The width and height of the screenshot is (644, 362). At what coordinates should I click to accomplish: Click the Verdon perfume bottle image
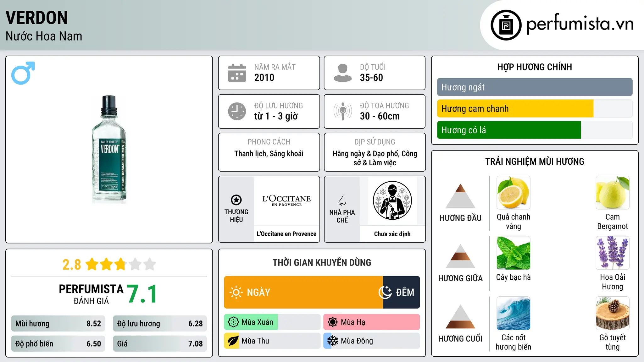click(109, 149)
